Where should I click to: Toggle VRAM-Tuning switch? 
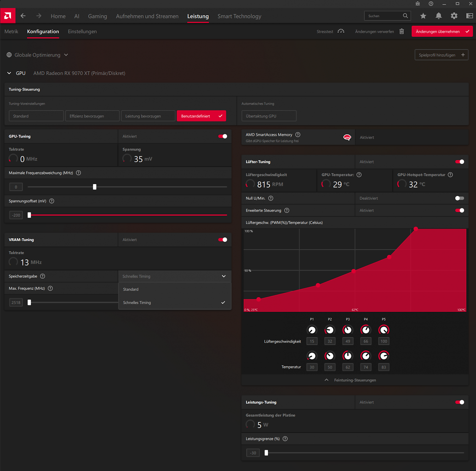point(223,240)
